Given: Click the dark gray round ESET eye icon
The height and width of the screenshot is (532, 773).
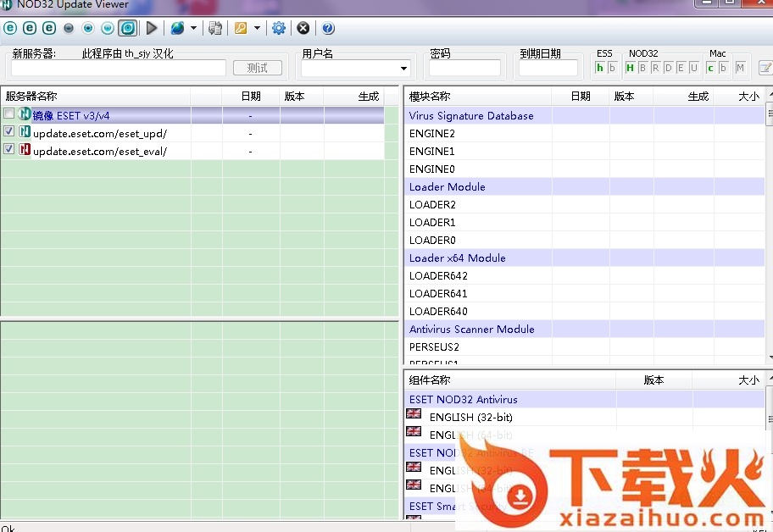Looking at the screenshot, I should point(69,28).
